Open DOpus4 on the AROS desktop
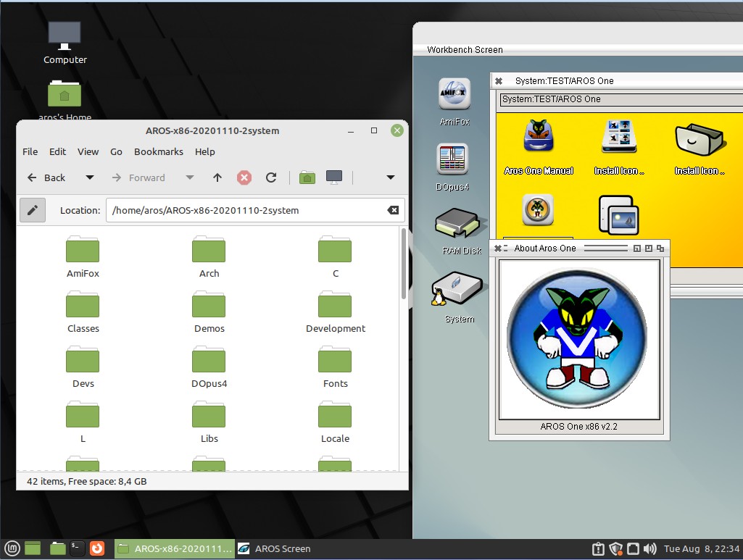Screen dimensions: 743x560 click(x=454, y=160)
